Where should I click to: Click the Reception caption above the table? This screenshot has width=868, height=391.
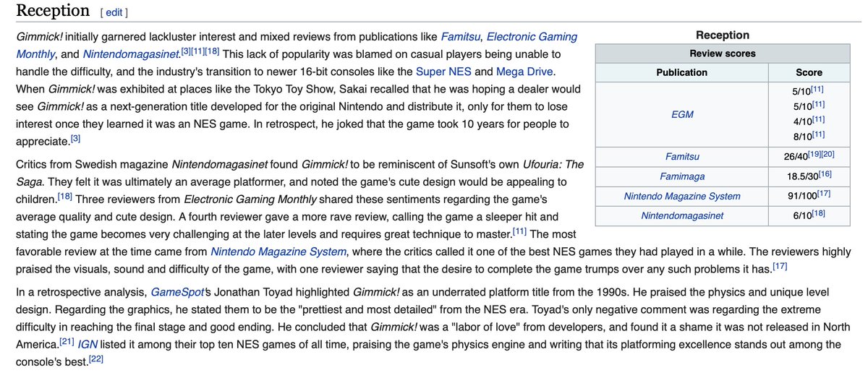(x=722, y=35)
